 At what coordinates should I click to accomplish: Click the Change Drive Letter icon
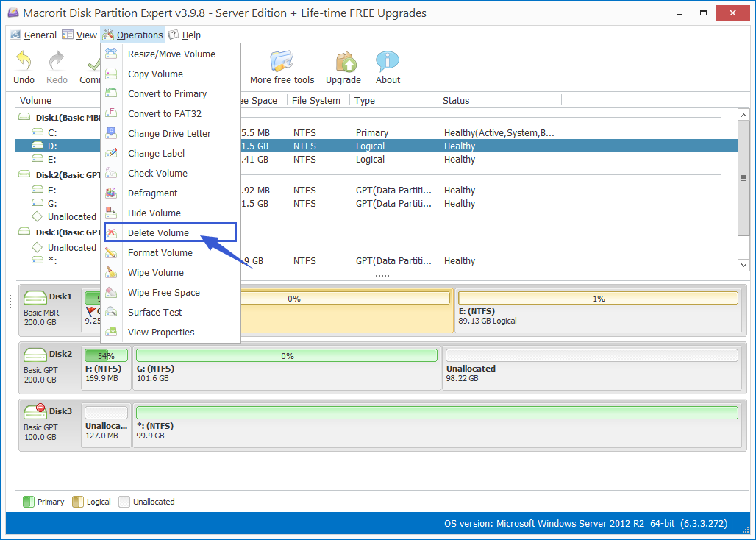pos(111,133)
